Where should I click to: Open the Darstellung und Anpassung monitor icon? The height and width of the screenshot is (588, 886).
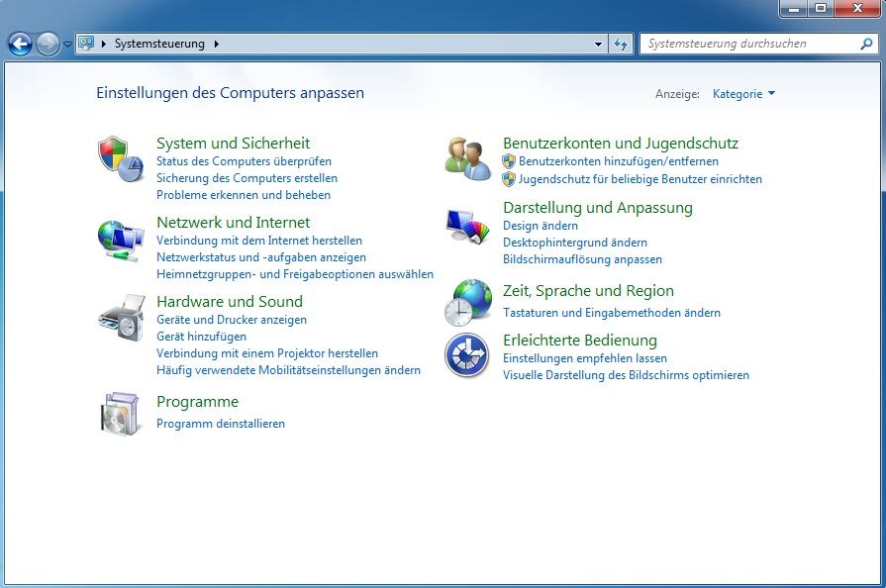pos(467,226)
